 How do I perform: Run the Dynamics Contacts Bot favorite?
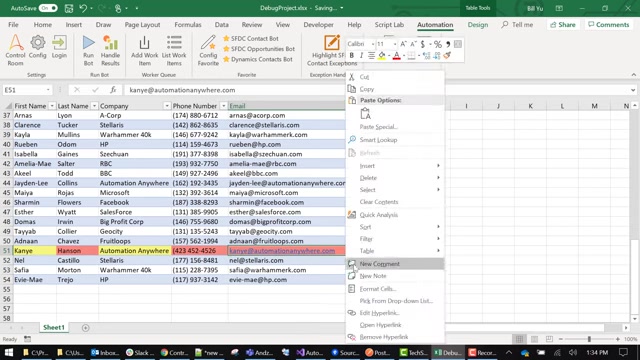257,59
